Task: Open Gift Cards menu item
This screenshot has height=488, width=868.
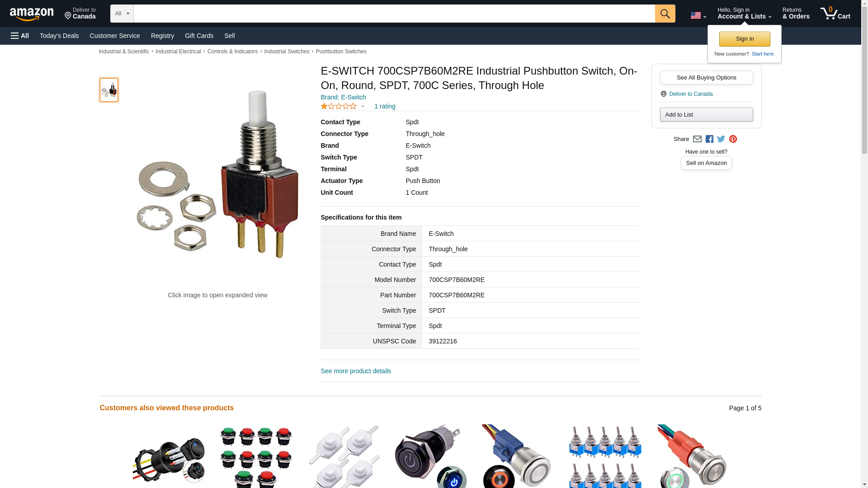Action: pyautogui.click(x=199, y=36)
